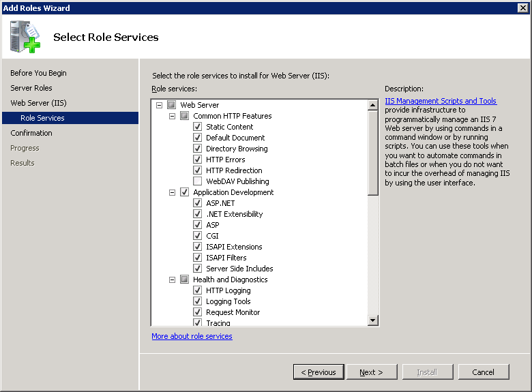Close the Add Roles Wizard window
This screenshot has height=392, width=532.
(523, 7)
